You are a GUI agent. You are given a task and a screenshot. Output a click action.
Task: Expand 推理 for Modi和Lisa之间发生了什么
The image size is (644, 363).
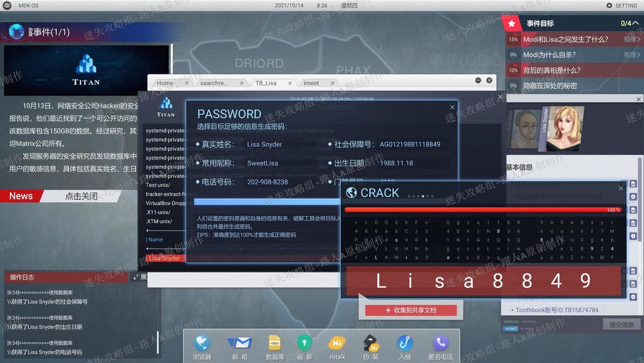coord(631,39)
